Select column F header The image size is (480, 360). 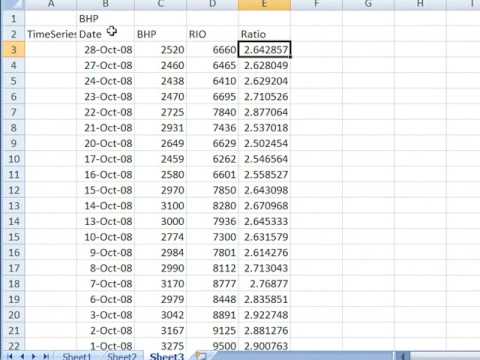316,4
